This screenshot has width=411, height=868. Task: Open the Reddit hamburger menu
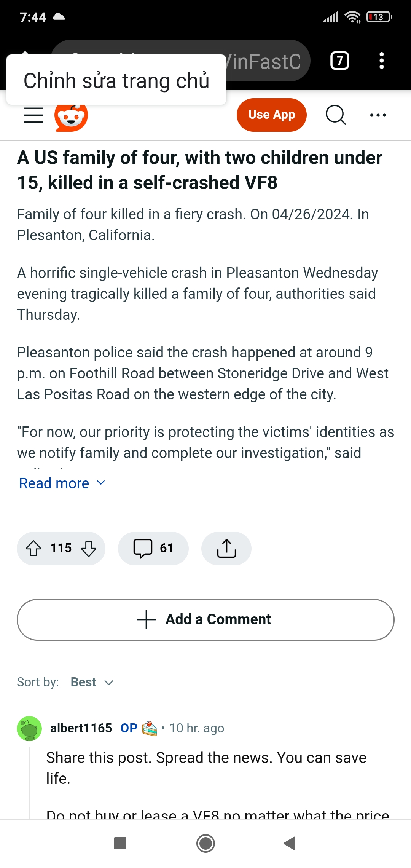(x=33, y=115)
